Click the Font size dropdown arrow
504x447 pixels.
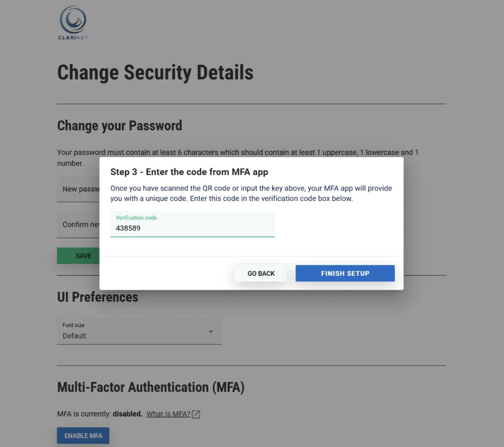[x=211, y=332]
